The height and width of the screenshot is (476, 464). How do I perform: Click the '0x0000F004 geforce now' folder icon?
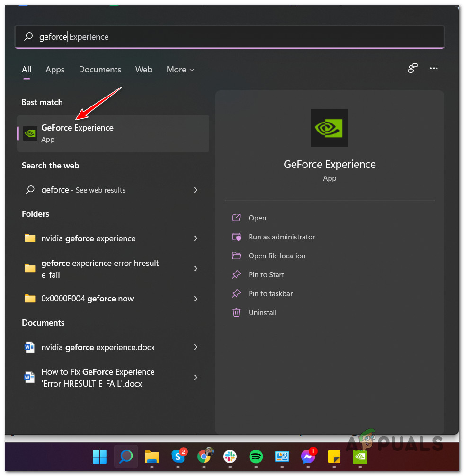[x=30, y=299]
